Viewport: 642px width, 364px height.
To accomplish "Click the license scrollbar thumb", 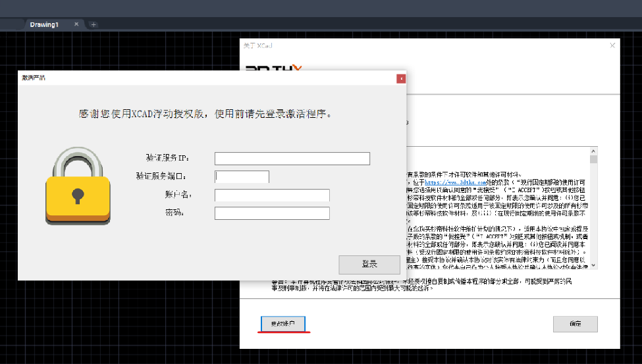I will click(x=593, y=159).
